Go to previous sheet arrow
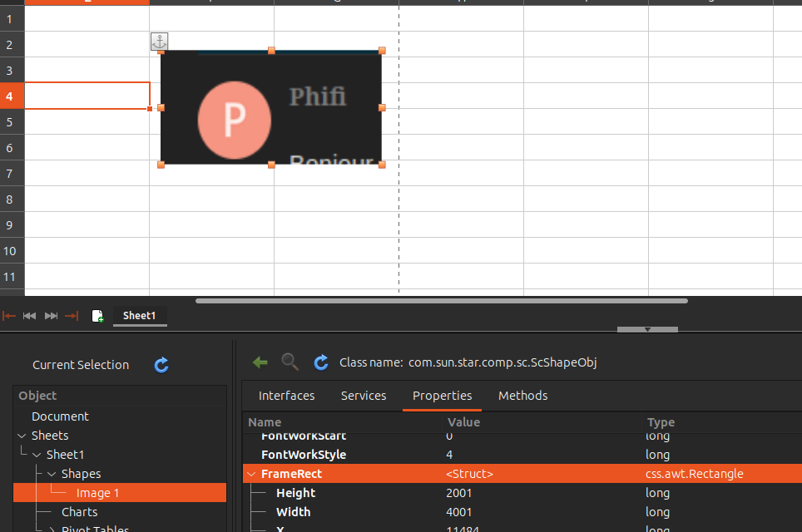The width and height of the screenshot is (802, 532). pos(30,316)
